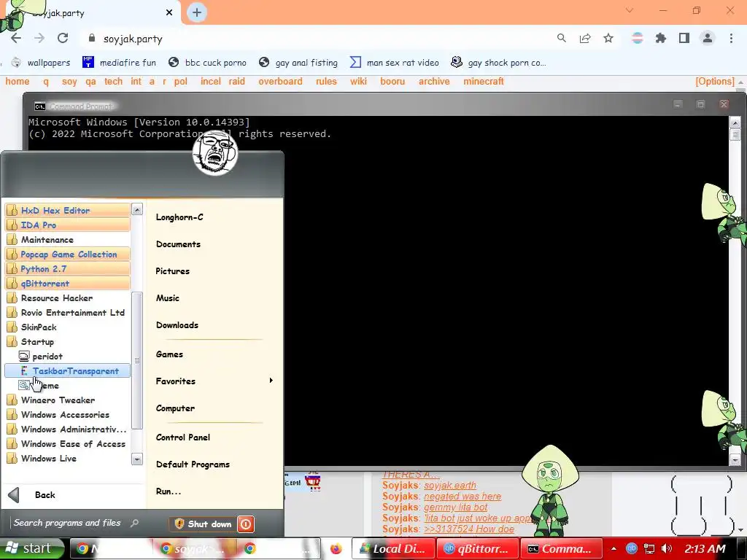The height and width of the screenshot is (560, 747).
Task: Expand the Maintenance folder
Action: click(68, 239)
